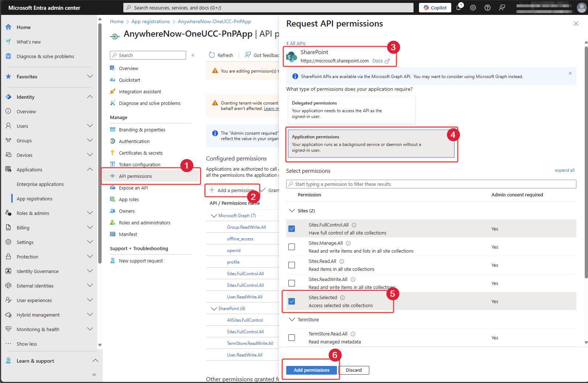Click expand all link

tap(565, 170)
